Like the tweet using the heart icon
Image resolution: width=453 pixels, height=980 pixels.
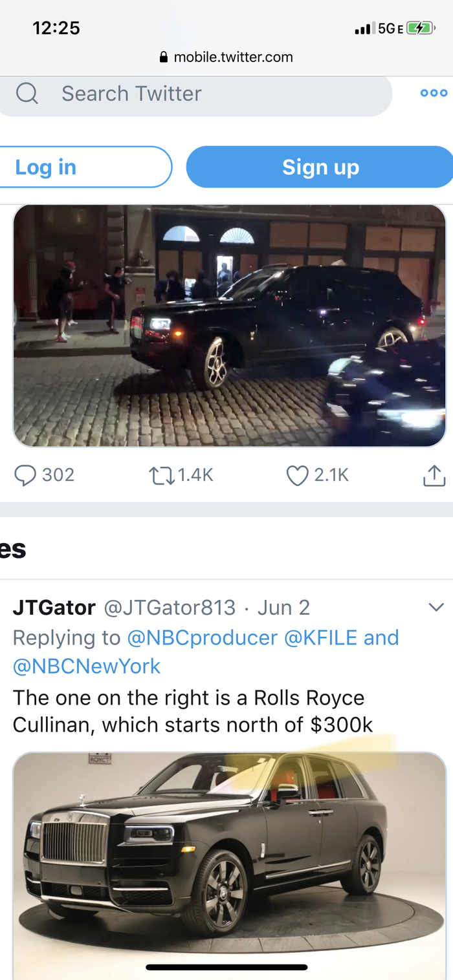[x=297, y=476]
